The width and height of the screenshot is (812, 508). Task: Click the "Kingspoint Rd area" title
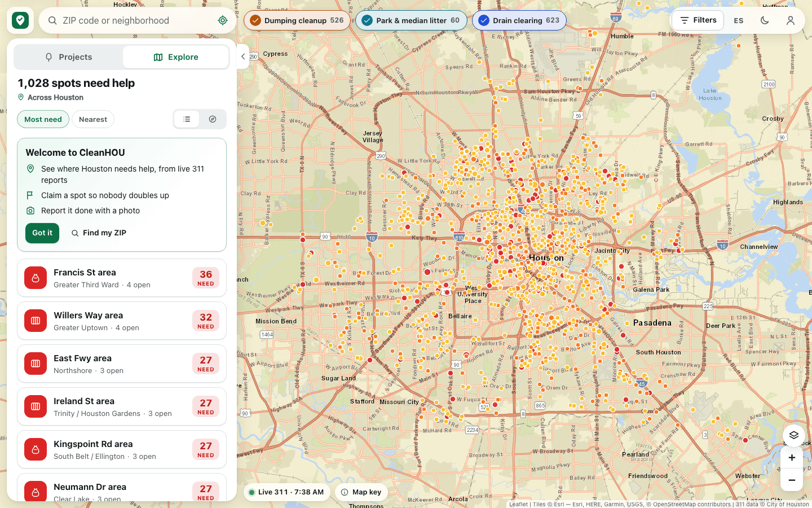click(93, 444)
